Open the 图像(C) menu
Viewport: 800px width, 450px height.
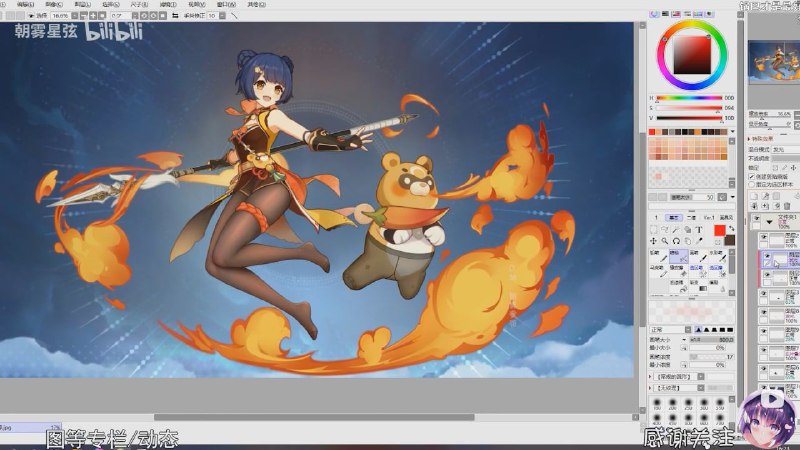54,4
